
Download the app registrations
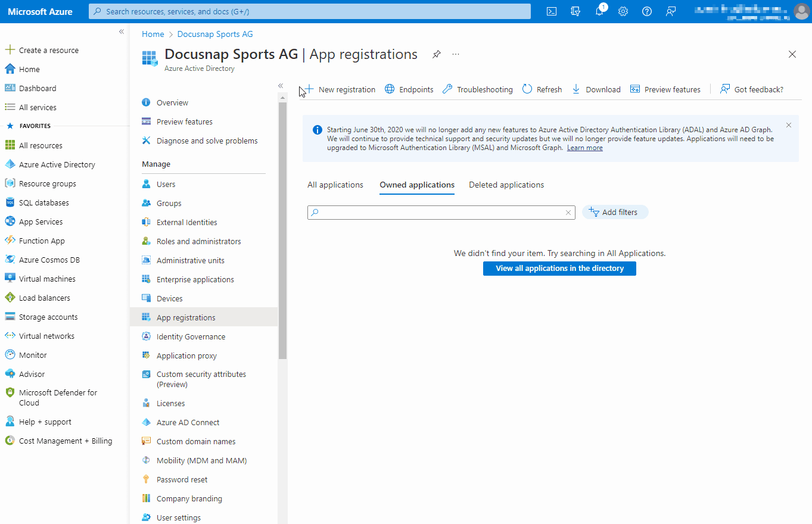pos(596,89)
